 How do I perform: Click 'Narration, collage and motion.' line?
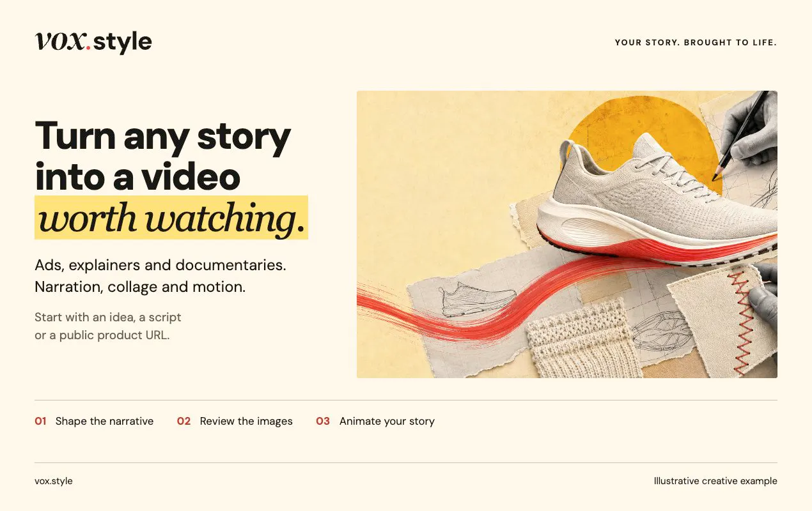(140, 287)
